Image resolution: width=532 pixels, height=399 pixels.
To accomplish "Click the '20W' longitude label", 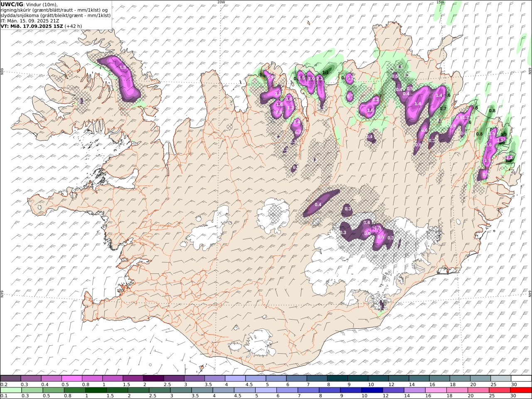I will 221,2.
